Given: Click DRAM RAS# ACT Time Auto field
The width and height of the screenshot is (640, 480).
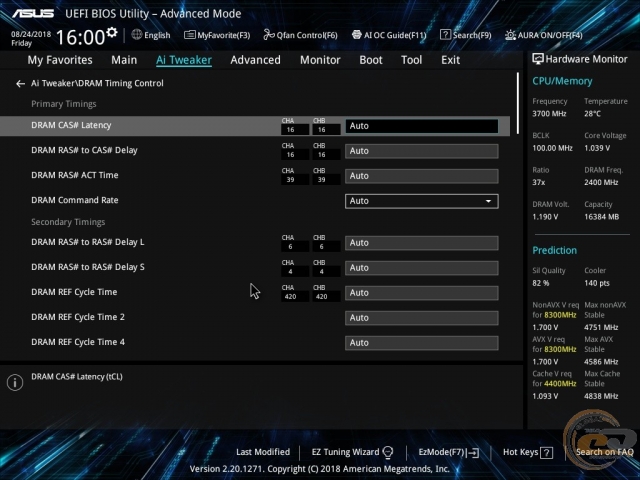Looking at the screenshot, I should pyautogui.click(x=422, y=176).
